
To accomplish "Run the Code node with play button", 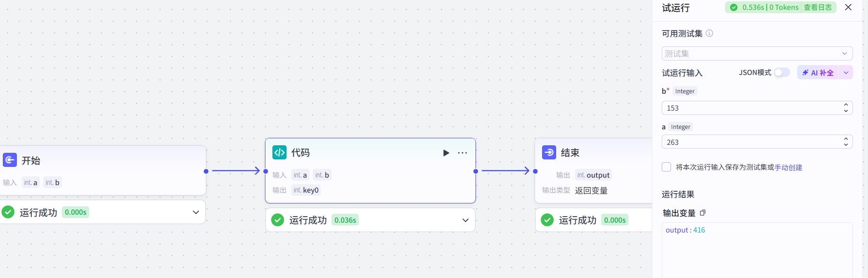I will click(x=446, y=153).
